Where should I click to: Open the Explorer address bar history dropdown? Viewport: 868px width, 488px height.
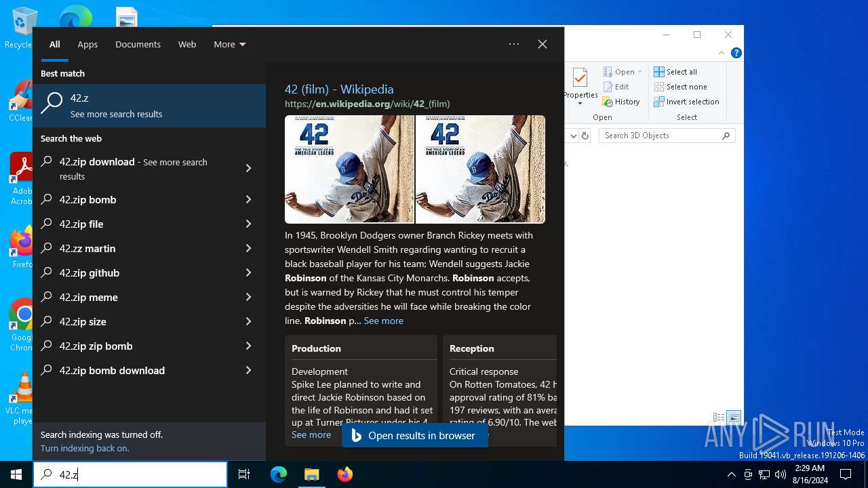[574, 136]
